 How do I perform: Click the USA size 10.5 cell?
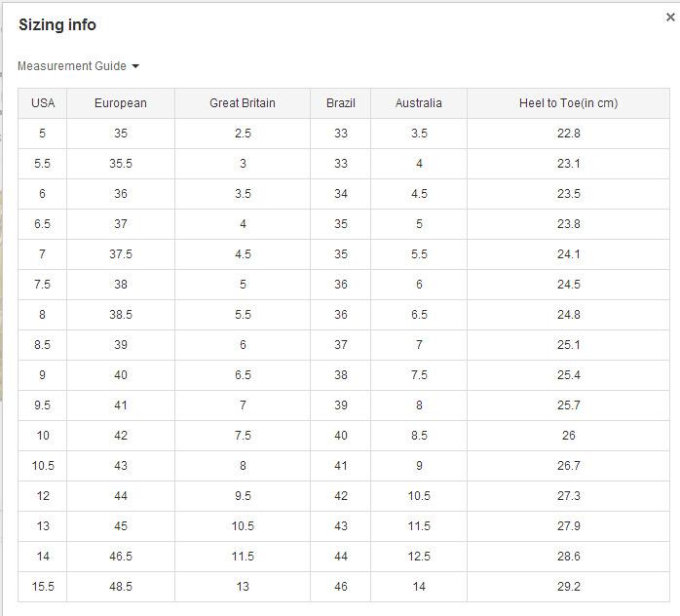tap(43, 466)
